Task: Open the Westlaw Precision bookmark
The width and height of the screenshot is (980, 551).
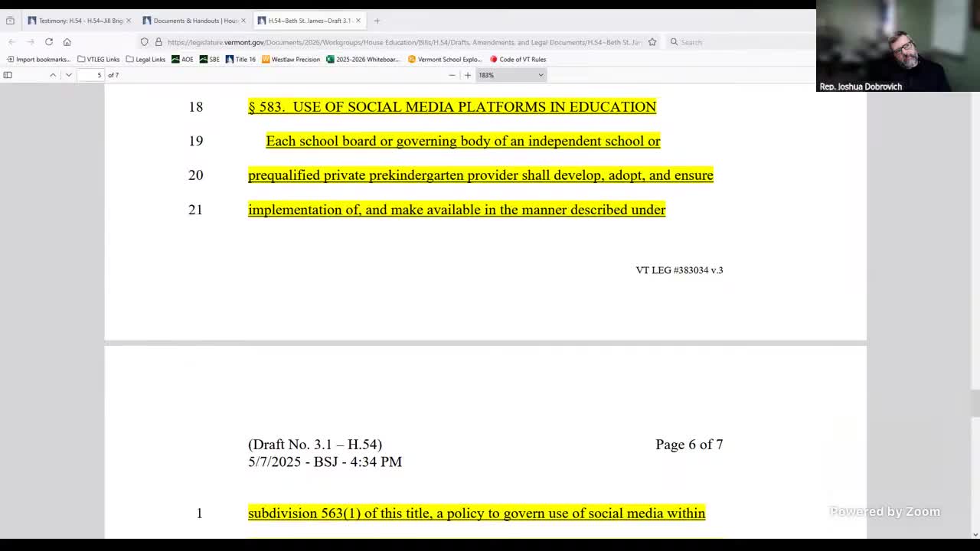Action: 291,59
